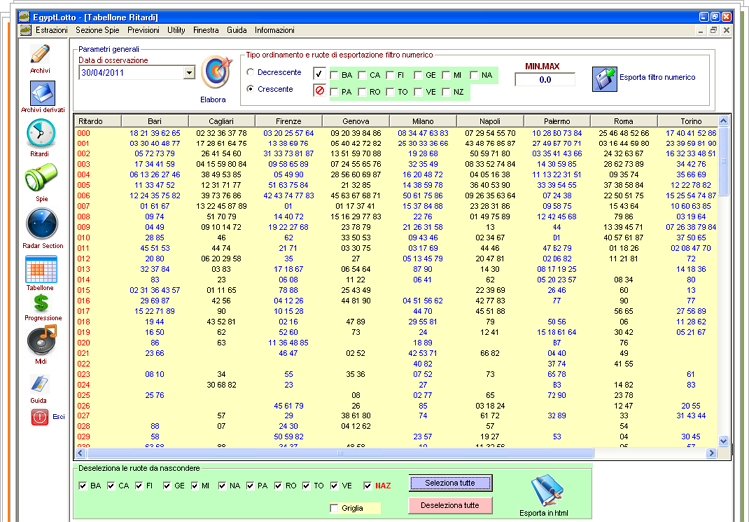This screenshot has width=749, height=522.
Task: Check the NZ export filter checkbox
Action: (x=446, y=92)
